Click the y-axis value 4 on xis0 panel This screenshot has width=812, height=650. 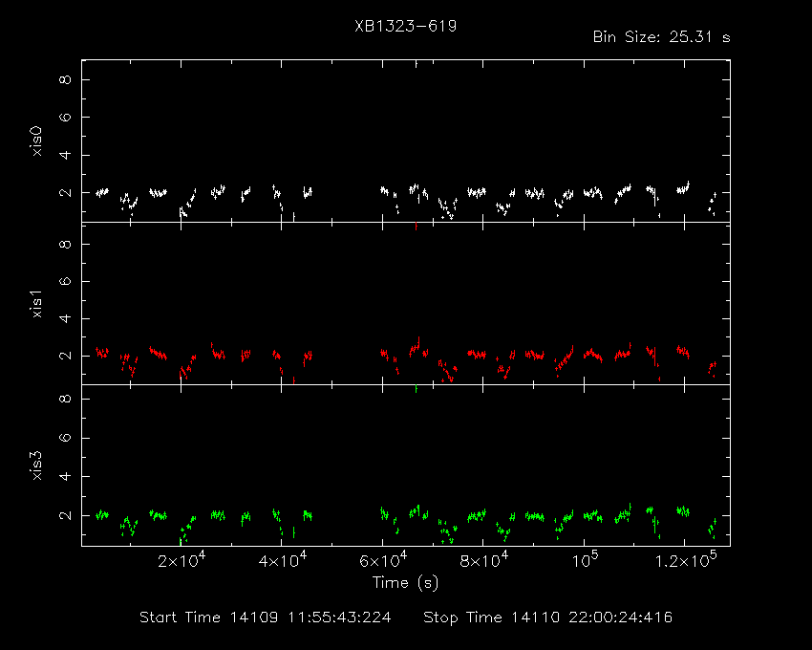click(65, 155)
